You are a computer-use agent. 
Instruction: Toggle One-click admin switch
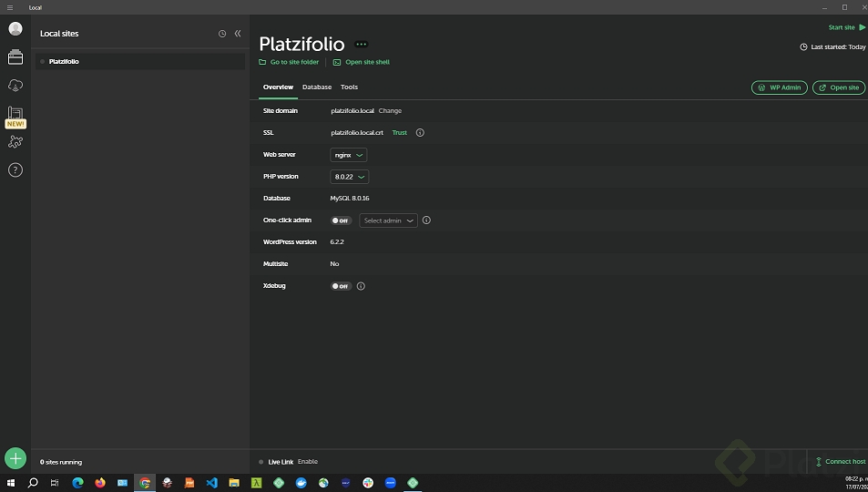pos(341,220)
